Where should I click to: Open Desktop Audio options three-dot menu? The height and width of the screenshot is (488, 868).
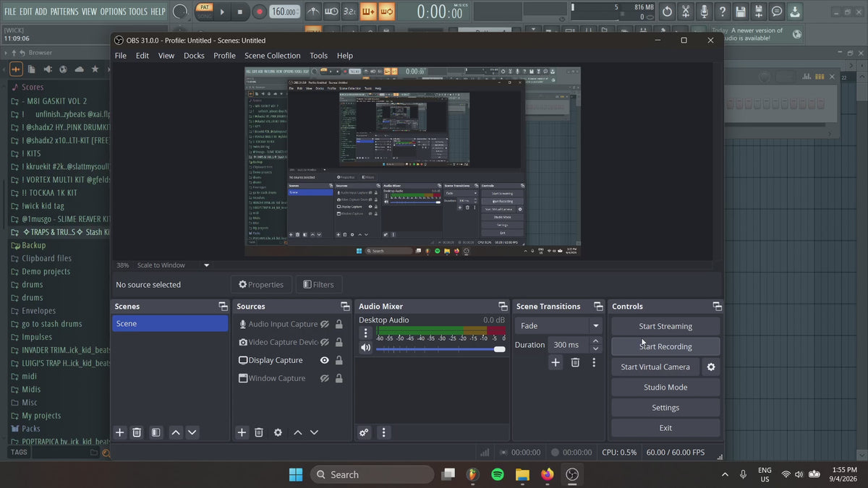366,333
